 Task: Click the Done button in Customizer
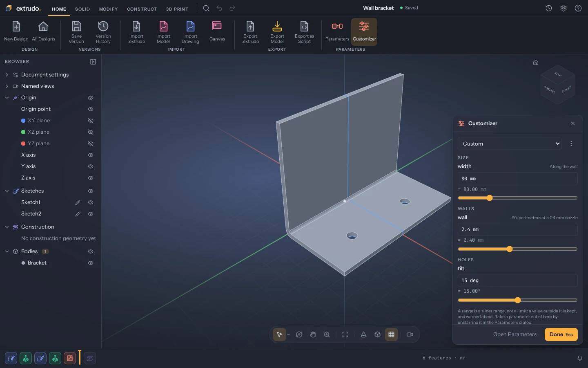pos(561,334)
